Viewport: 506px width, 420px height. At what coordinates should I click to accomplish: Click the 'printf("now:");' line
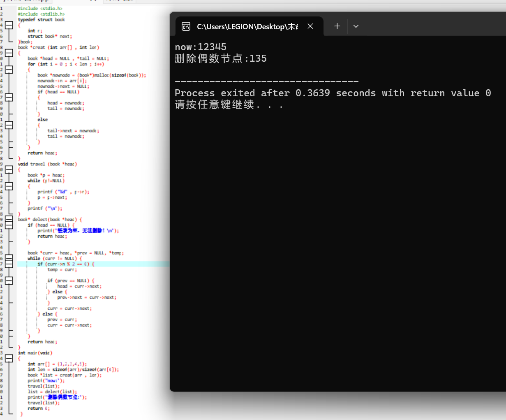tap(46, 381)
